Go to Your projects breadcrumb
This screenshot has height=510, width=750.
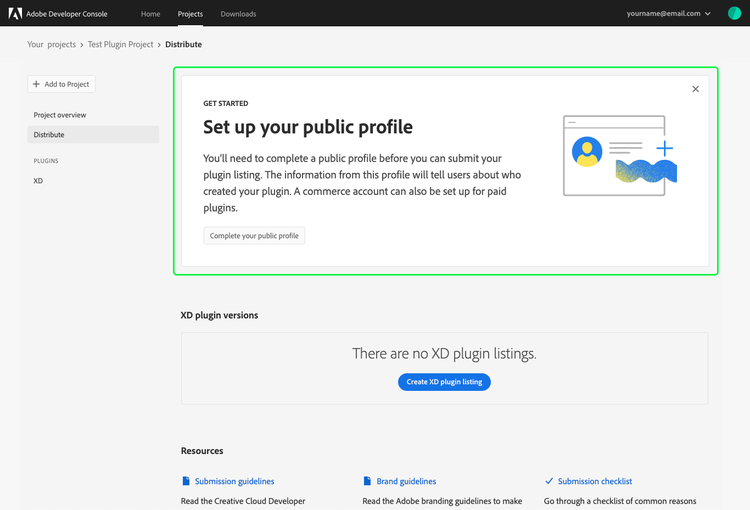pyautogui.click(x=51, y=44)
